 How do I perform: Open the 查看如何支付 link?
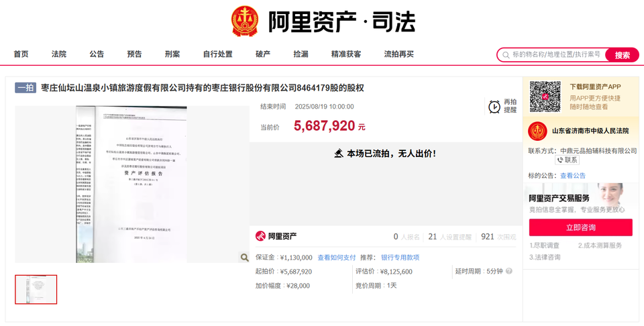click(336, 258)
